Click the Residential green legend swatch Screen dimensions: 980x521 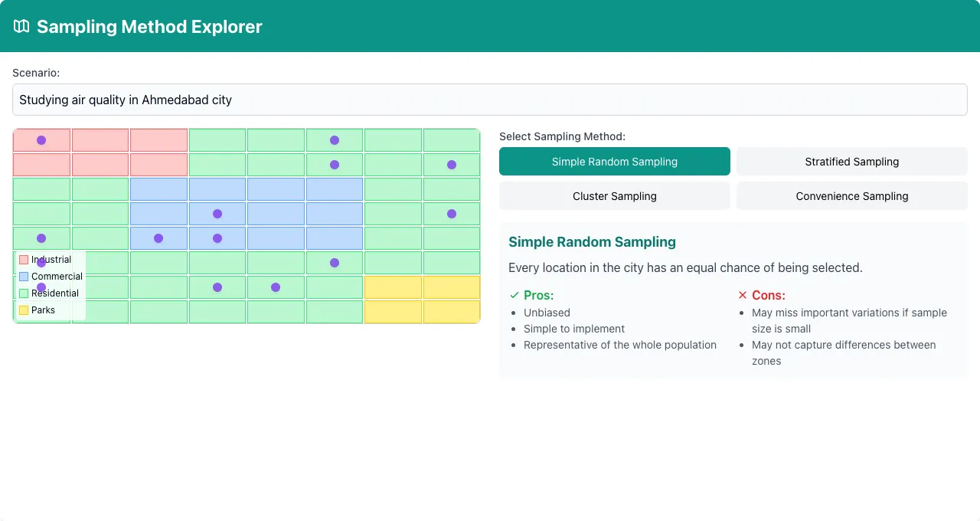24,293
